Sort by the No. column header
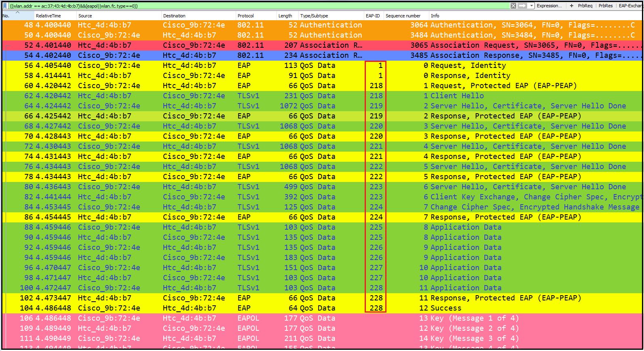 coord(18,16)
